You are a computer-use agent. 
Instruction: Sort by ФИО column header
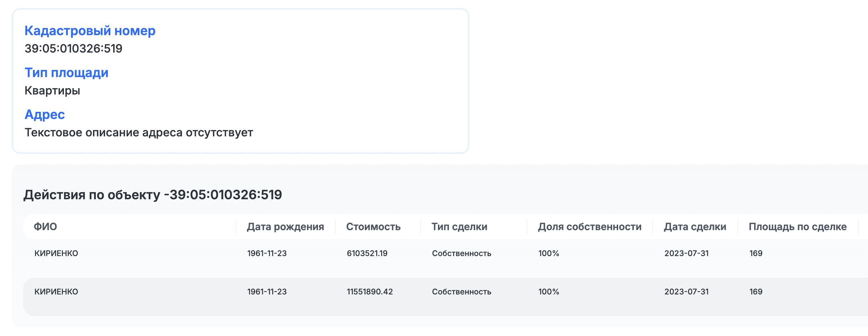tap(45, 227)
